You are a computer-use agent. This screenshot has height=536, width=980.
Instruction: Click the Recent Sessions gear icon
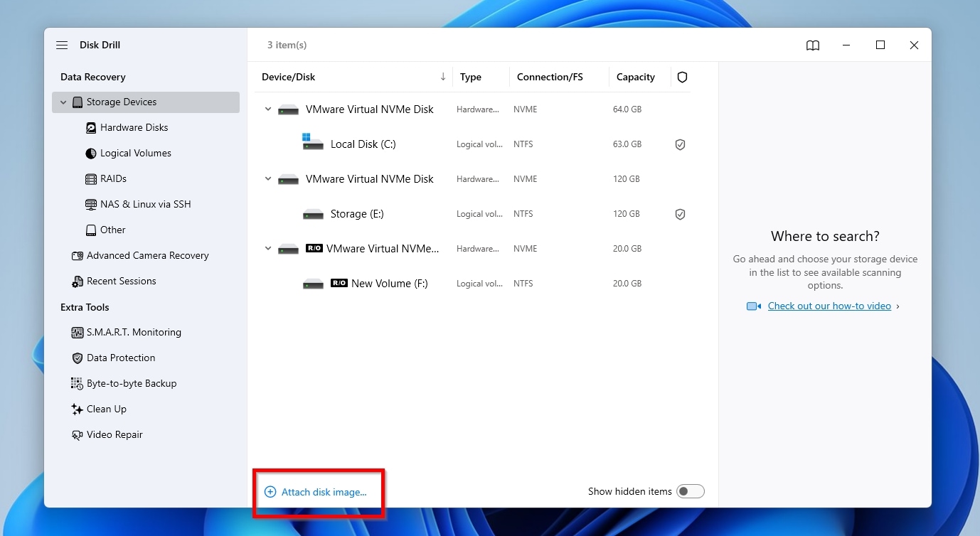(x=78, y=282)
